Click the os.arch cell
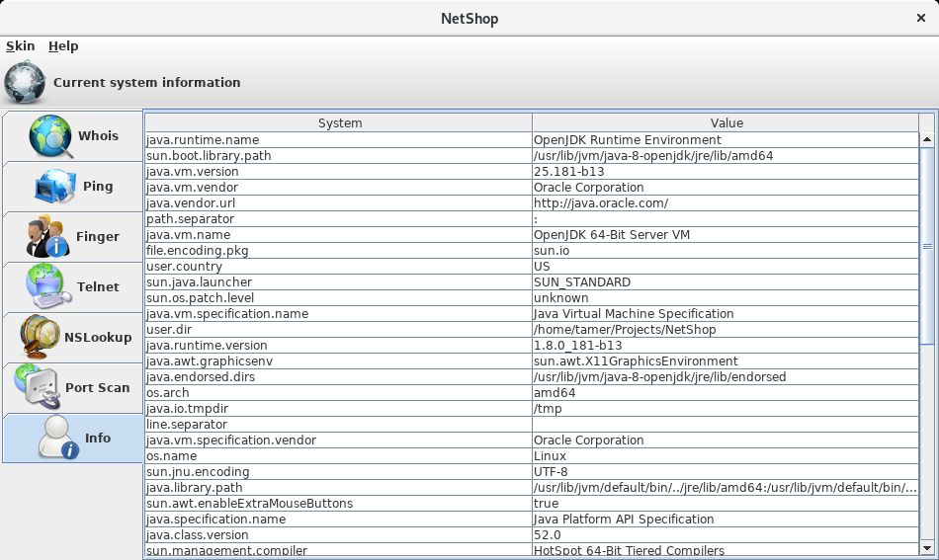 338,392
